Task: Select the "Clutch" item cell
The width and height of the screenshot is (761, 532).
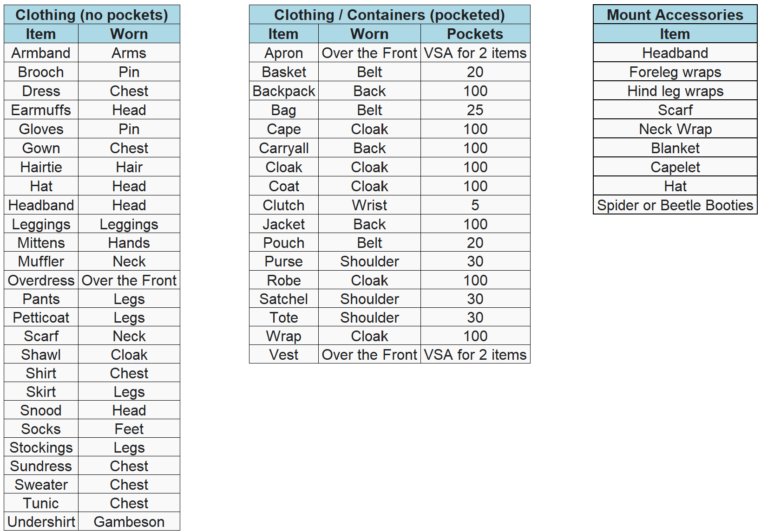Action: pos(283,205)
